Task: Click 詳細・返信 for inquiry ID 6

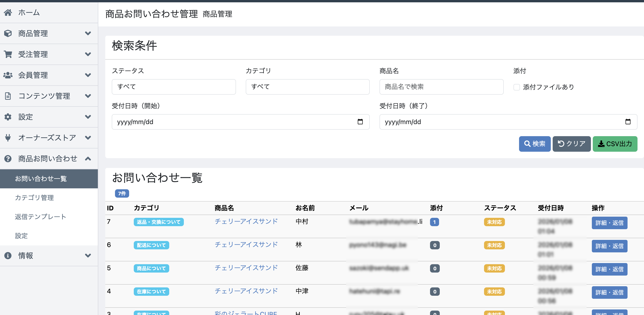Action: [609, 246]
